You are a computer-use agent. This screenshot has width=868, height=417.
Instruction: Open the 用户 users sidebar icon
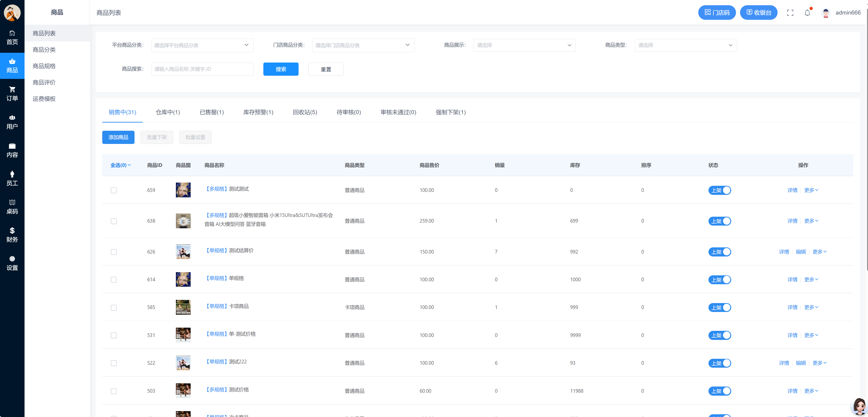point(12,118)
